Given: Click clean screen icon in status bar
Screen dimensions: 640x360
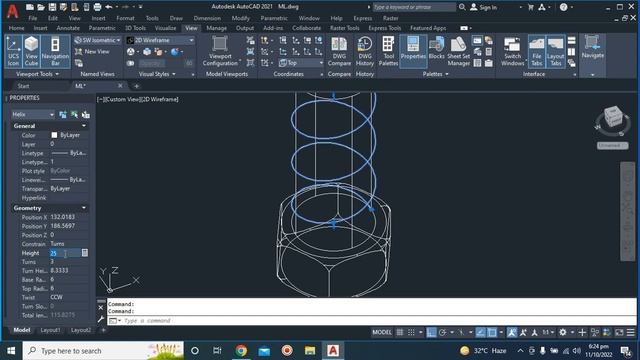Looking at the screenshot, I should pos(619,333).
